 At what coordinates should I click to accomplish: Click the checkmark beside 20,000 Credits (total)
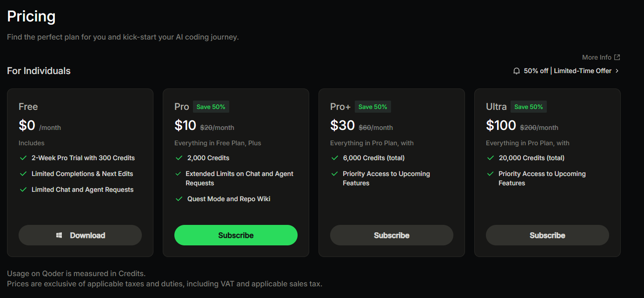[x=490, y=158]
